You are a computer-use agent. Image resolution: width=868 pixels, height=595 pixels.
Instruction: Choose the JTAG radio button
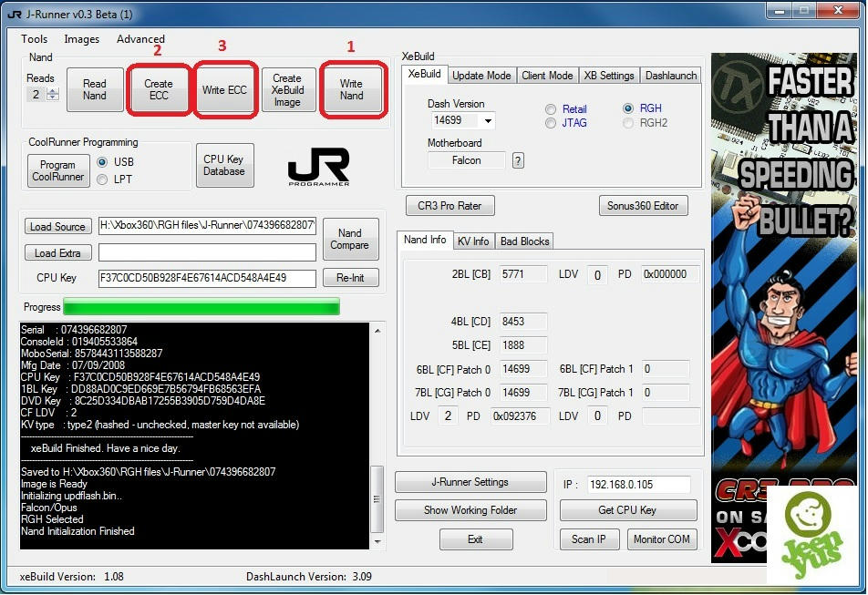[551, 123]
